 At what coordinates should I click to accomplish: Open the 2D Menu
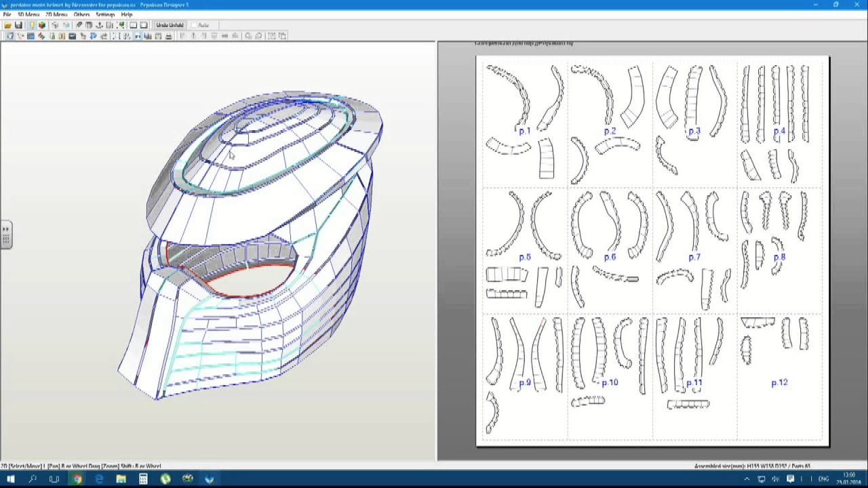tap(56, 14)
